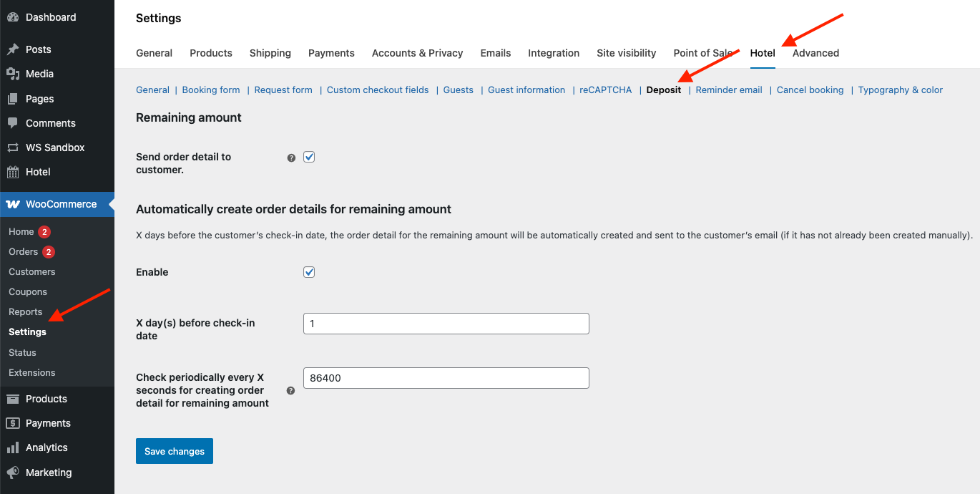This screenshot has width=980, height=494.
Task: Uncheck Send order detail to customer checkbox
Action: (309, 157)
